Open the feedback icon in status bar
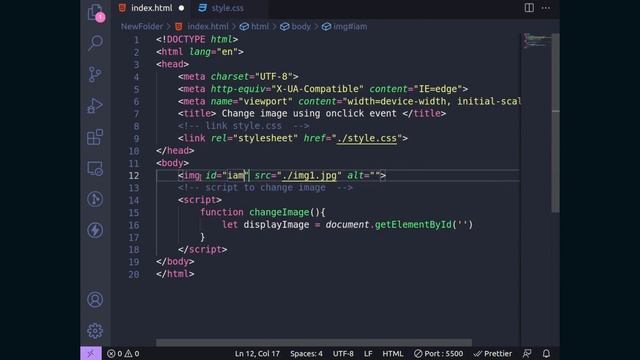The image size is (640, 360). [x=527, y=353]
